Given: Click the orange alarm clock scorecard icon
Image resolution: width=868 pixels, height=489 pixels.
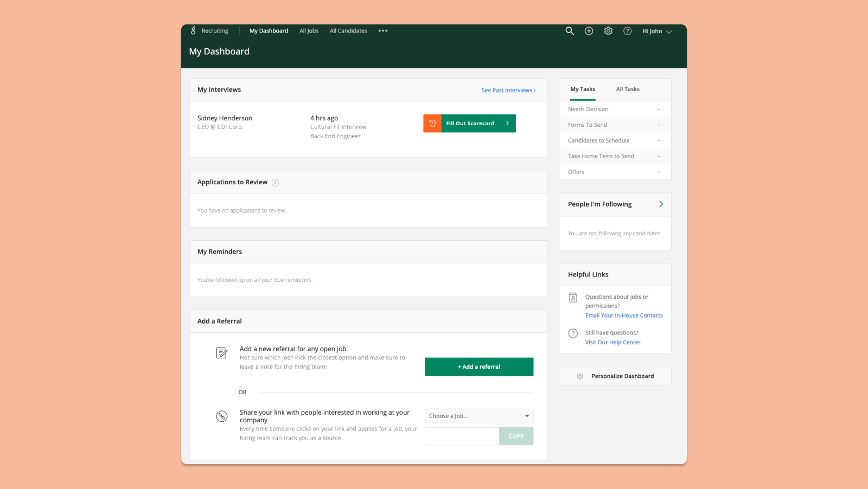Looking at the screenshot, I should click(x=432, y=124).
